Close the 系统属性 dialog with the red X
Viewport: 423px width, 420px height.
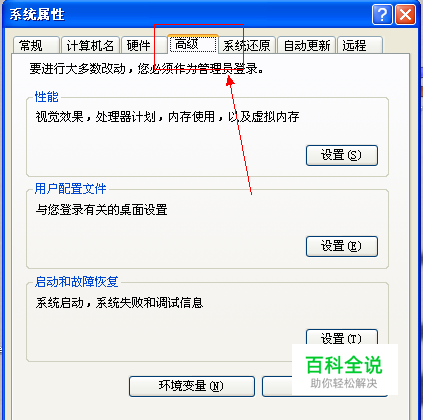pos(405,15)
